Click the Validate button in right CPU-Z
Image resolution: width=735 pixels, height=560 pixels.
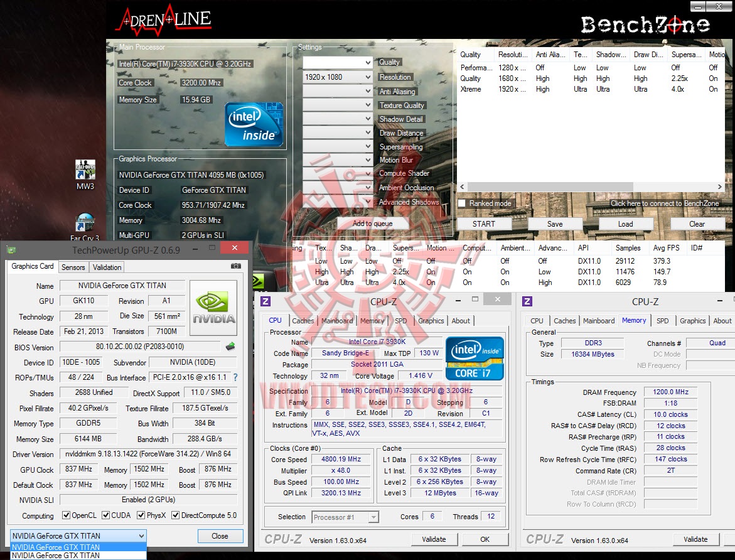(695, 539)
